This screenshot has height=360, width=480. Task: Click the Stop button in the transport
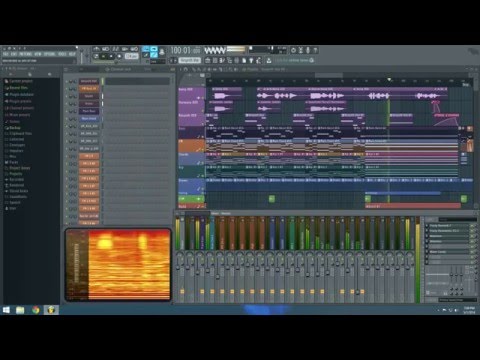click(111, 56)
